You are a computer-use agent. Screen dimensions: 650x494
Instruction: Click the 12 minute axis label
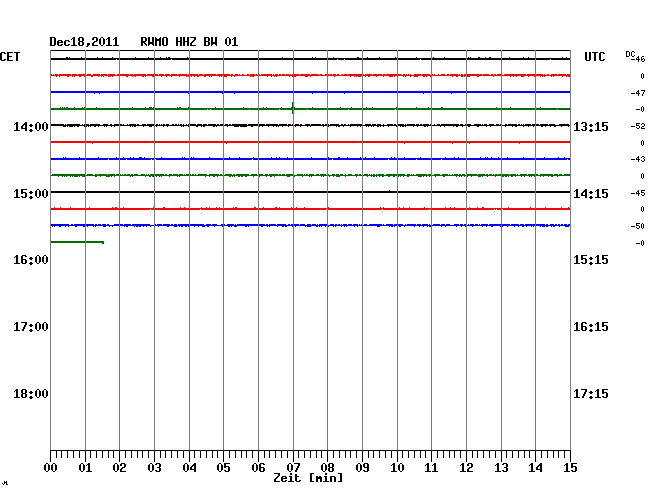pyautogui.click(x=466, y=467)
